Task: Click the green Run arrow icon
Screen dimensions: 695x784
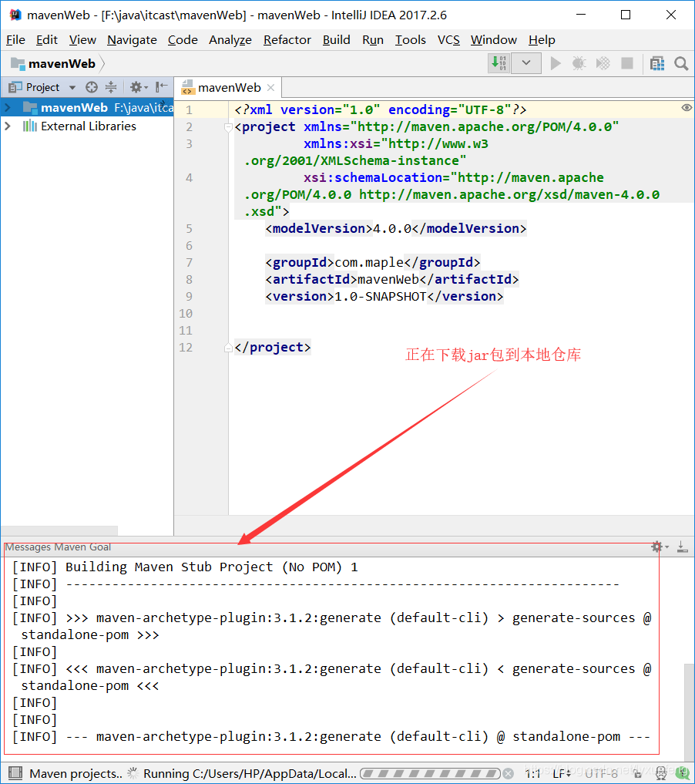Action: tap(555, 63)
